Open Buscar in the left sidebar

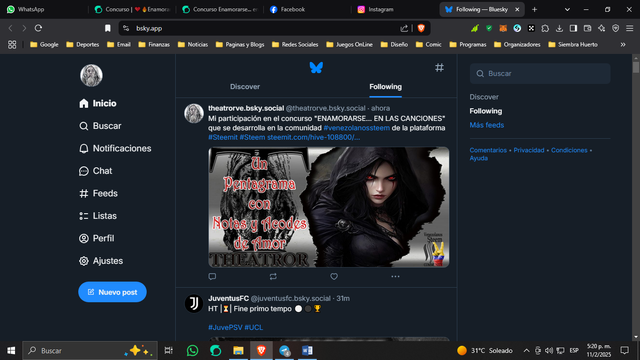point(100,126)
